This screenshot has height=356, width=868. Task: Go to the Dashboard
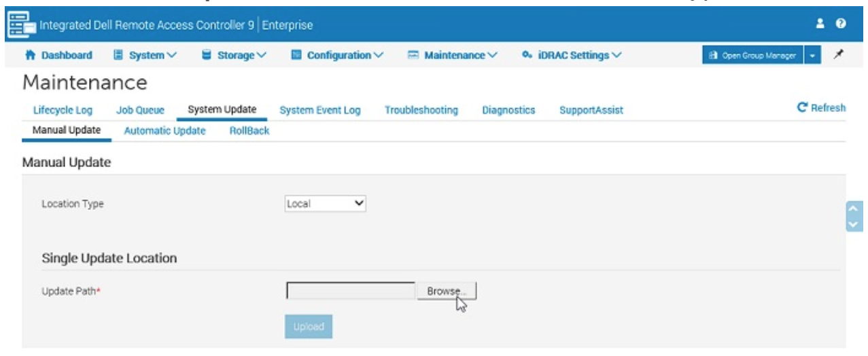tap(58, 55)
